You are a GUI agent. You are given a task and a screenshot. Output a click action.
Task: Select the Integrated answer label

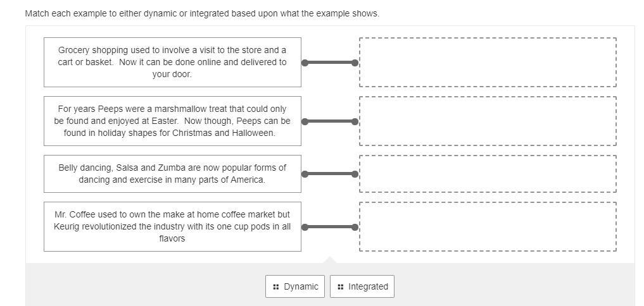coord(368,286)
